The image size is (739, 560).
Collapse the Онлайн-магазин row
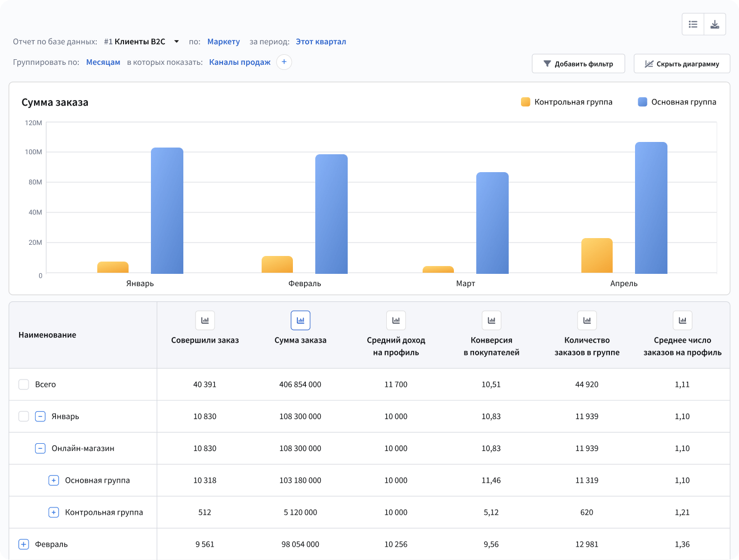pos(40,448)
